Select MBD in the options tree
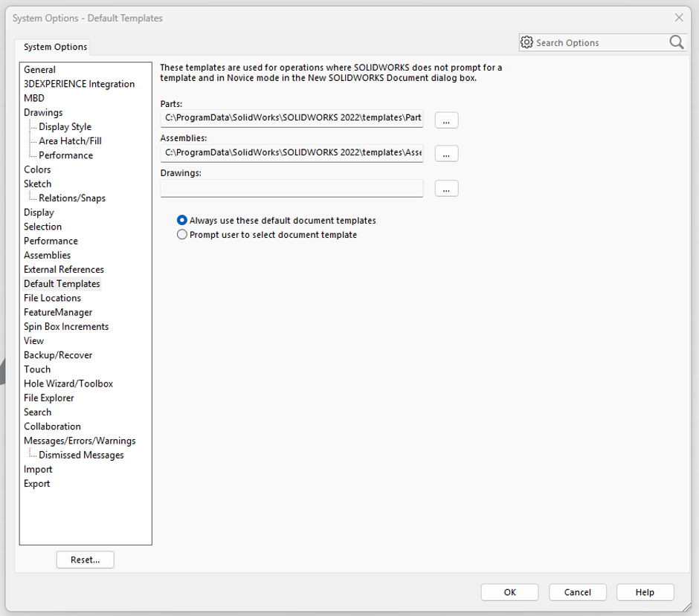 (34, 98)
